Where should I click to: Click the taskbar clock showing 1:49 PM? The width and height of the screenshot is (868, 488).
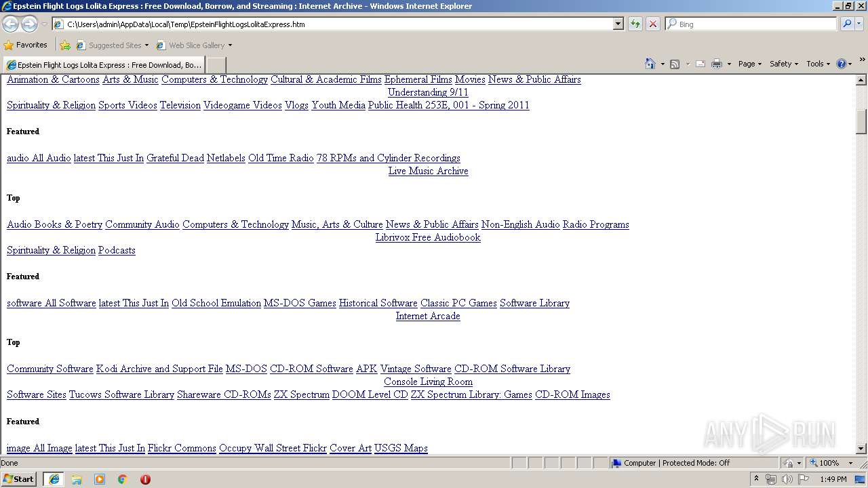833,479
